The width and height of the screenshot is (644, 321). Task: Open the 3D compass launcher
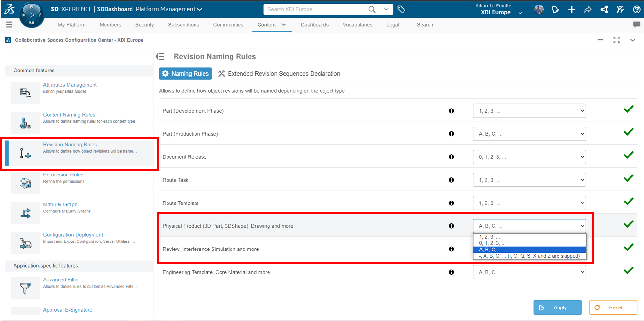32,15
